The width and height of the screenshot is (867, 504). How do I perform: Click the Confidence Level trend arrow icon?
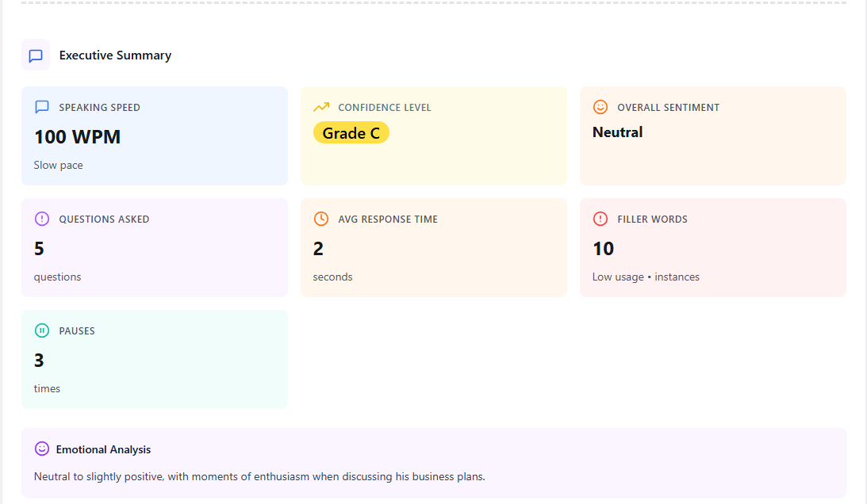321,107
